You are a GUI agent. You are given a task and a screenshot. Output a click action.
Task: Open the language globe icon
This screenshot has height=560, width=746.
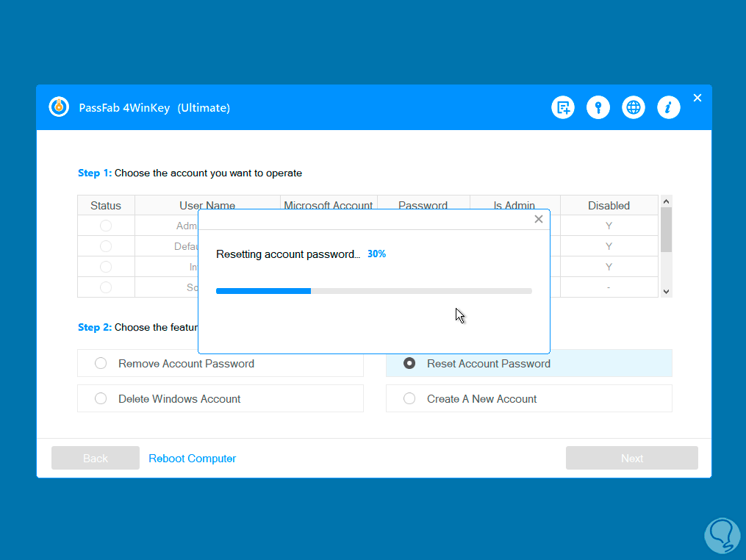[x=634, y=107]
